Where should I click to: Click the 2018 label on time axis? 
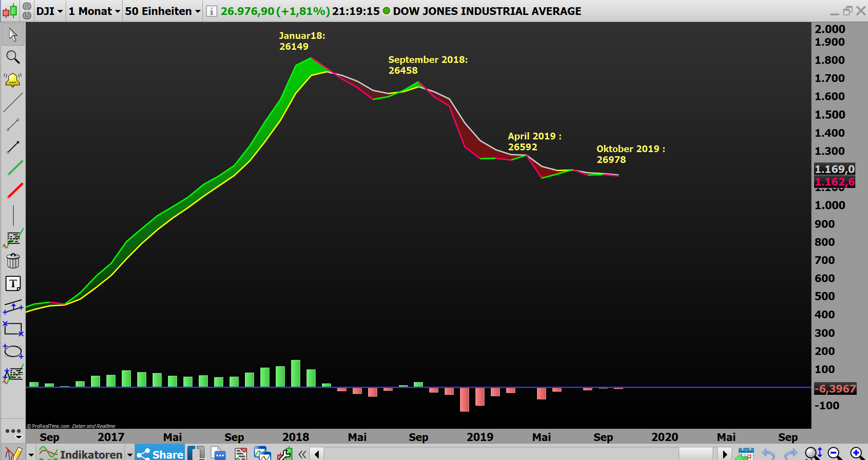click(295, 437)
